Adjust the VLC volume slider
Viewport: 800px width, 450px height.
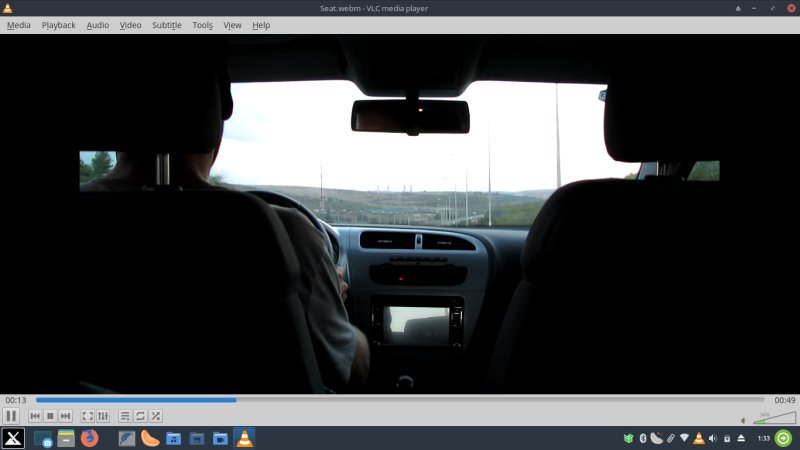tap(774, 418)
